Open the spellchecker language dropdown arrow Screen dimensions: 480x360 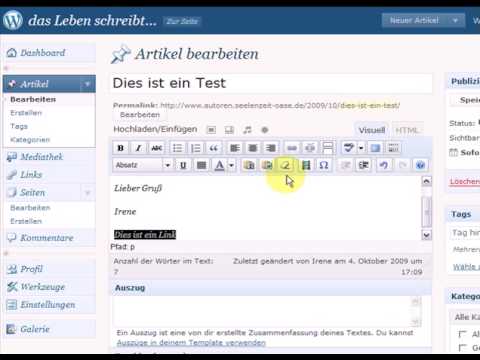click(x=361, y=148)
